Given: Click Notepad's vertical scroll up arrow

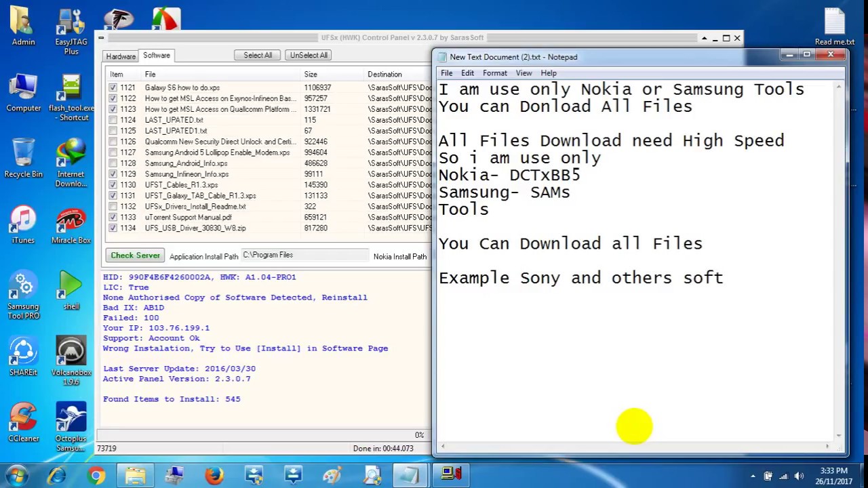Looking at the screenshot, I should coord(840,86).
